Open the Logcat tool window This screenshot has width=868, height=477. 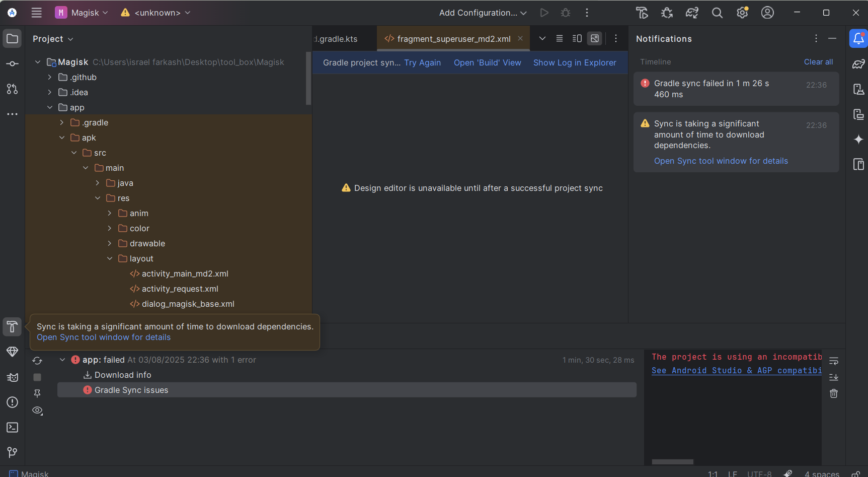(12, 377)
